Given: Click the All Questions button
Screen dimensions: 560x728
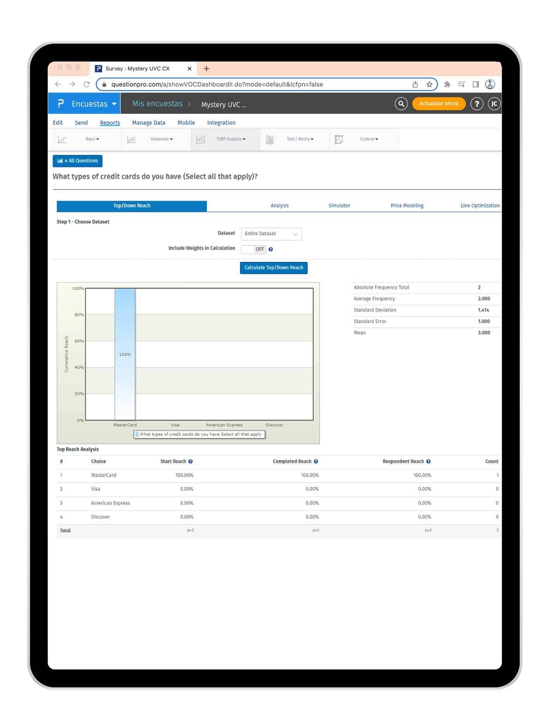Looking at the screenshot, I should pyautogui.click(x=78, y=161).
